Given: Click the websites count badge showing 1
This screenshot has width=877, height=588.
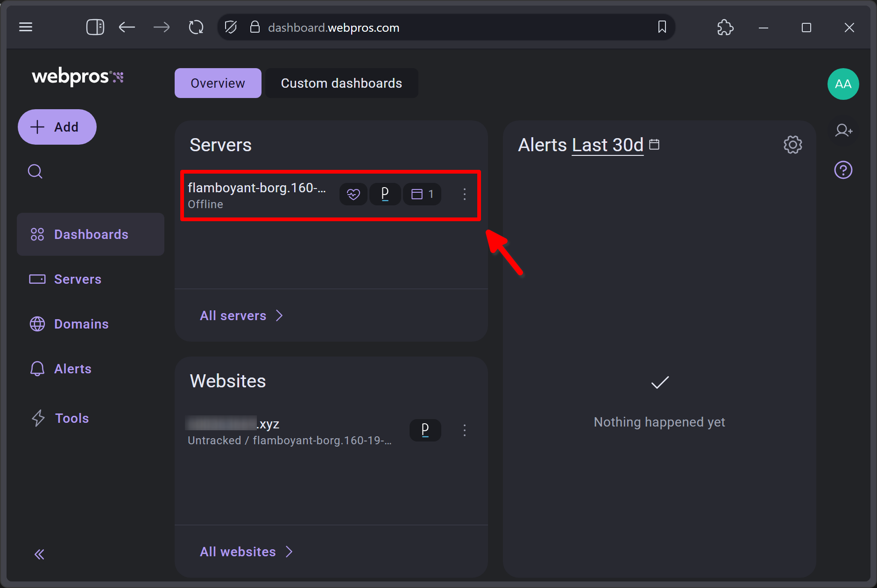Looking at the screenshot, I should (422, 194).
